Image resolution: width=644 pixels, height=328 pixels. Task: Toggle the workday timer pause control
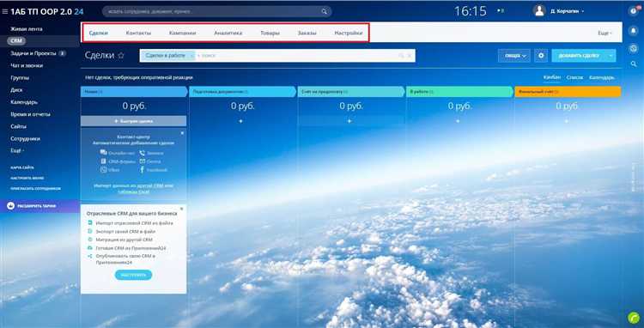(x=501, y=11)
